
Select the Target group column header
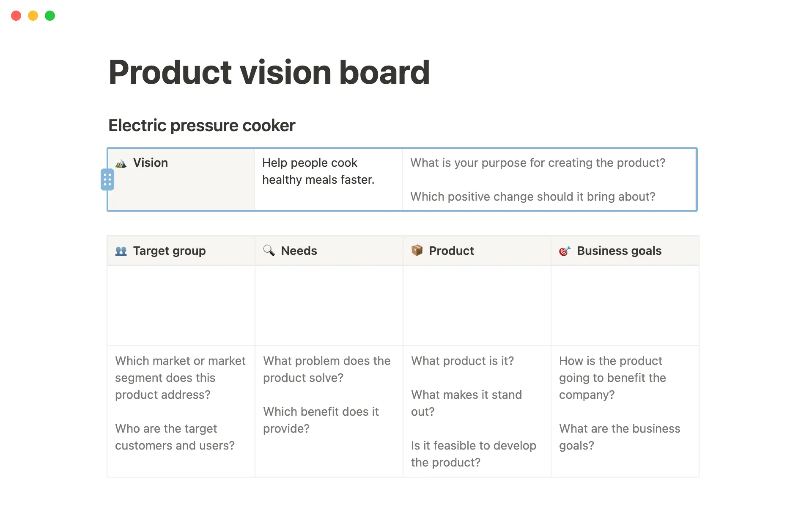(x=169, y=251)
